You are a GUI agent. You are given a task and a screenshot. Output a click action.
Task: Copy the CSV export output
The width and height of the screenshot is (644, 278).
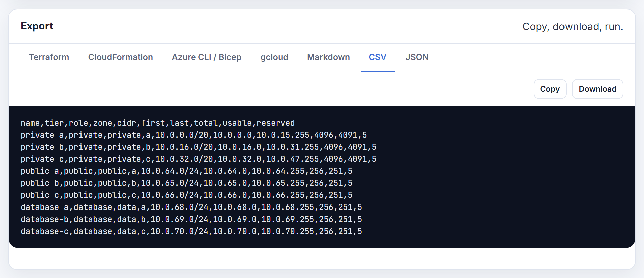click(550, 89)
